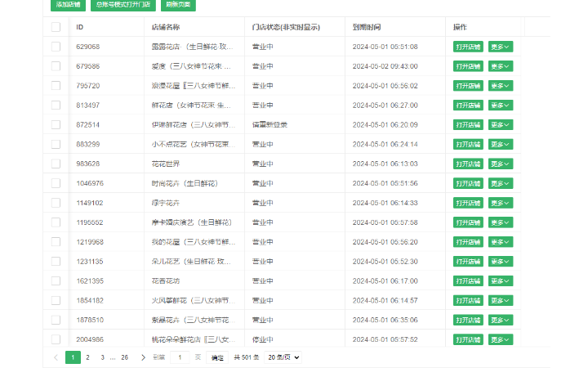Click the 添加店铺 button
588x368 pixels.
coord(68,5)
